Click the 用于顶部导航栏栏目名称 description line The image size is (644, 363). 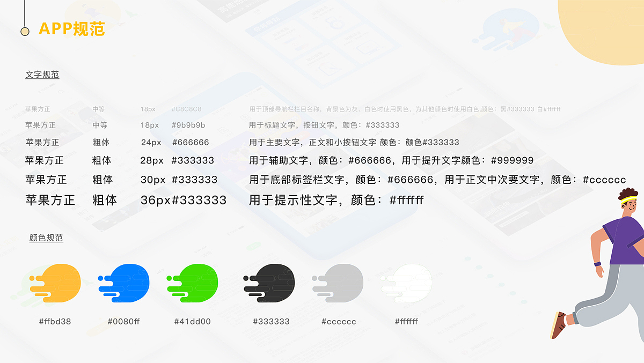point(405,109)
